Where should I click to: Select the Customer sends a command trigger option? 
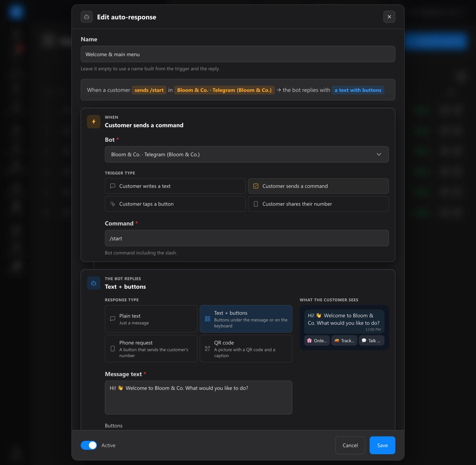click(x=318, y=186)
